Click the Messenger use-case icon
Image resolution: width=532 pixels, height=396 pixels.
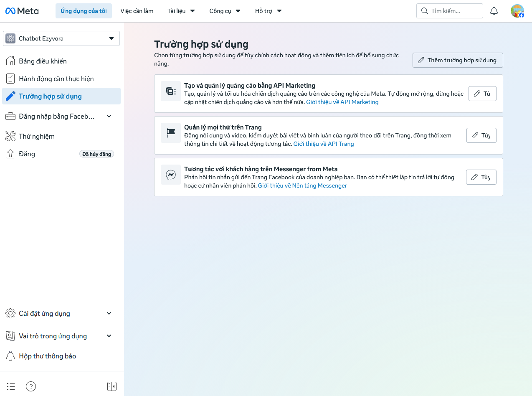[x=171, y=175]
